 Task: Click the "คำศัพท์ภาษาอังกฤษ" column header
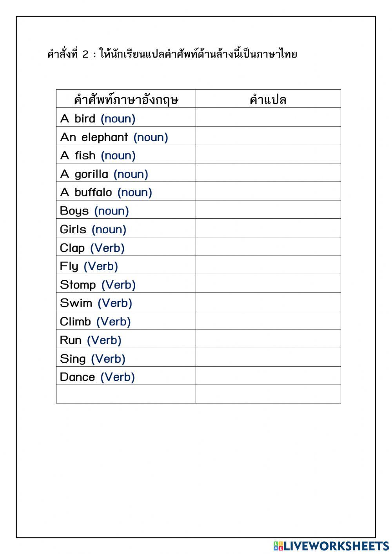[x=126, y=99]
